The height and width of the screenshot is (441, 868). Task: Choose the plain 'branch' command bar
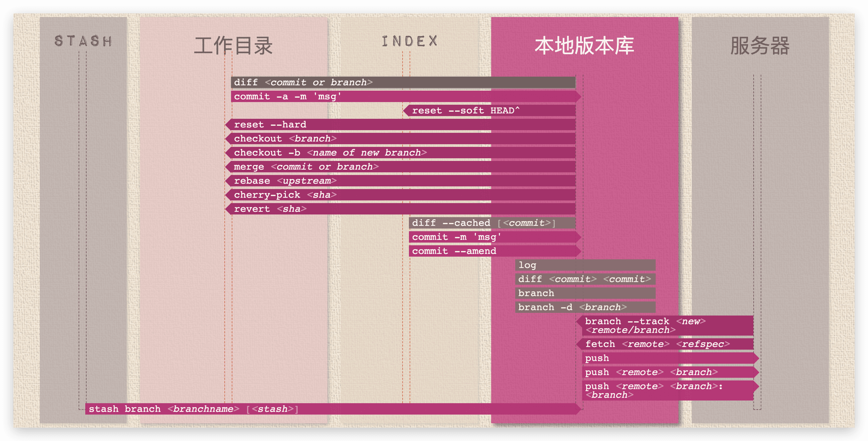point(585,293)
